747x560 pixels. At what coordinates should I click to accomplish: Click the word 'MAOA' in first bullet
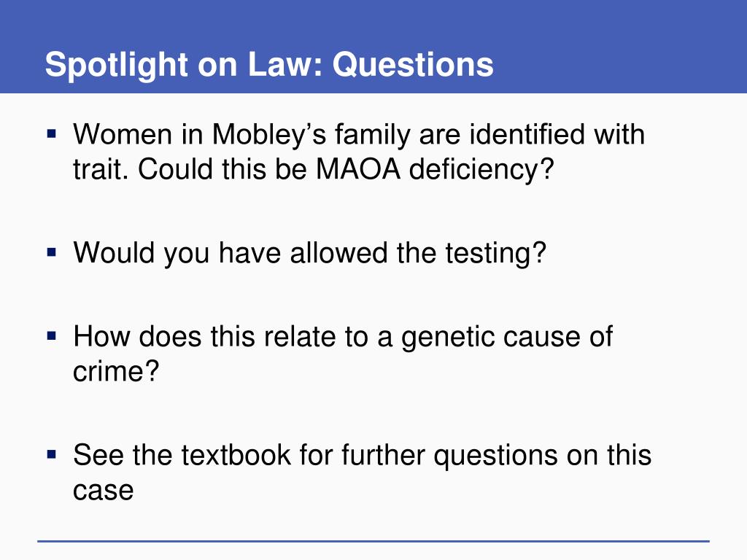[357, 169]
